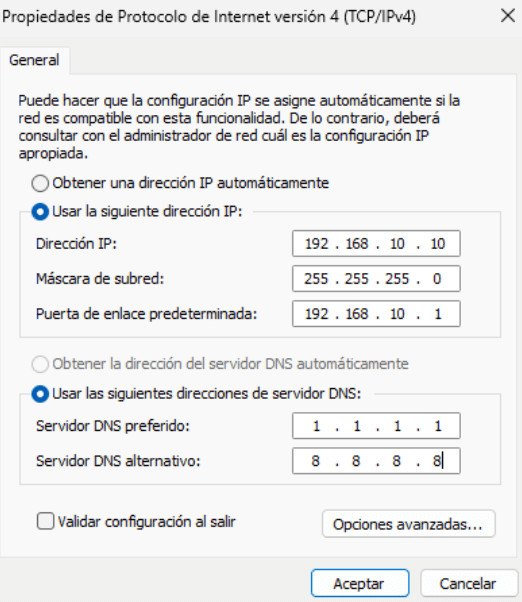This screenshot has height=602, width=522.
Task: Close the TCP/IPv4 properties dialog
Action: point(507,16)
